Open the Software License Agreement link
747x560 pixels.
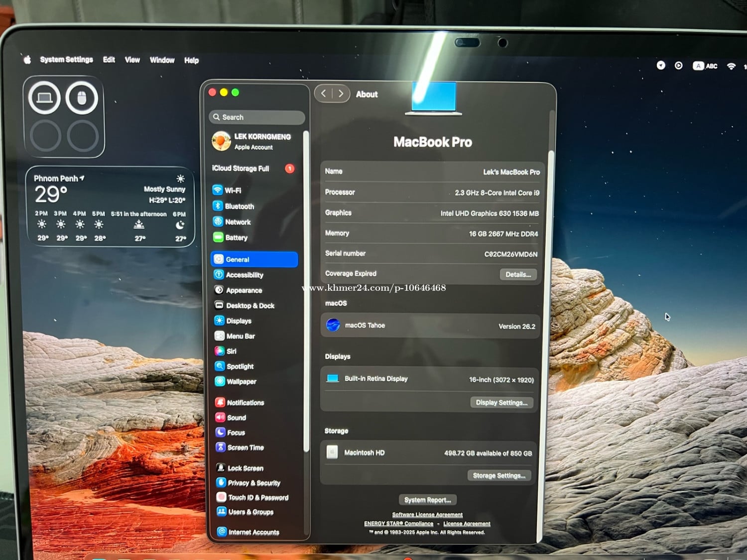click(427, 515)
